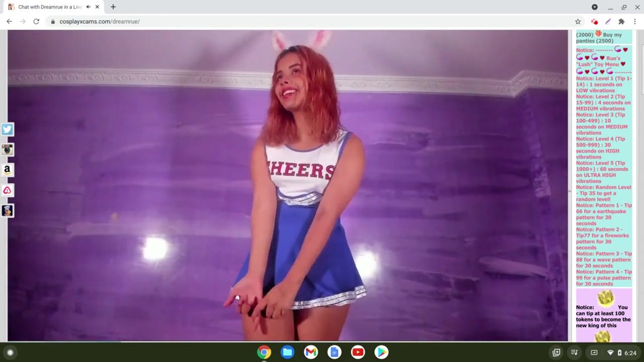Open Google Docs from the shelf
The image size is (644, 362).
click(x=335, y=352)
